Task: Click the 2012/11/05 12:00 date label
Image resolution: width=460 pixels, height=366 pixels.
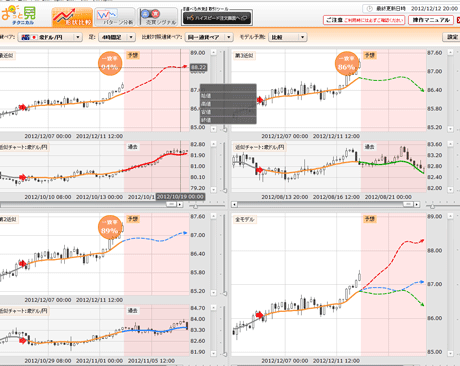Action: (151, 361)
